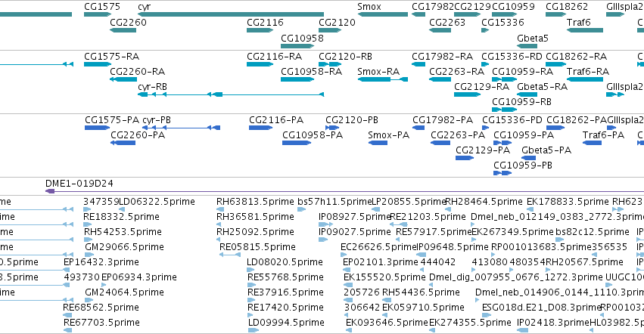Click the CG17982-PA protein label

pyautogui.click(x=443, y=120)
